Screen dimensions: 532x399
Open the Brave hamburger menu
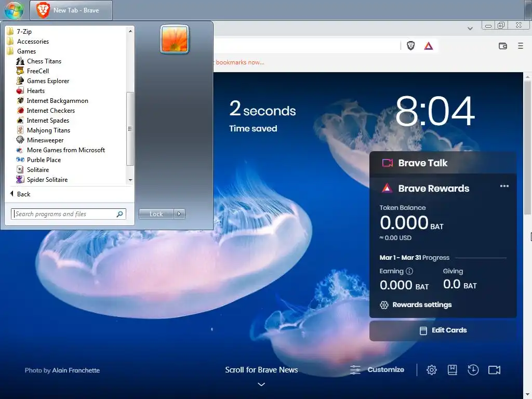click(521, 46)
